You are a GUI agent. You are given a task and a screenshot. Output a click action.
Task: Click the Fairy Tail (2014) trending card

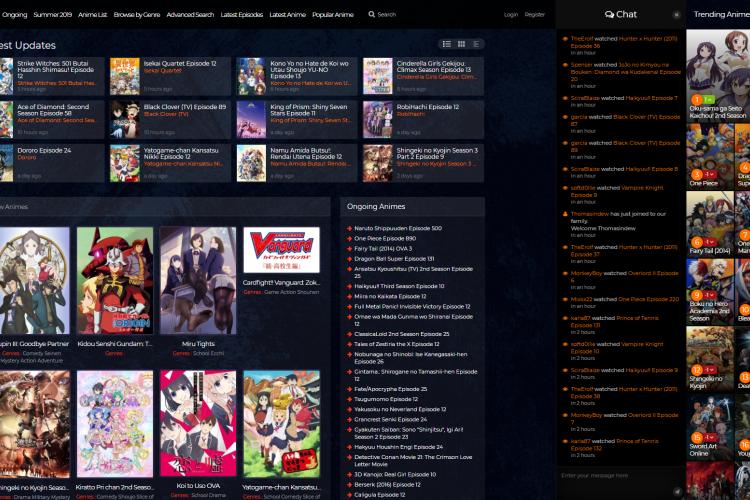(710, 223)
